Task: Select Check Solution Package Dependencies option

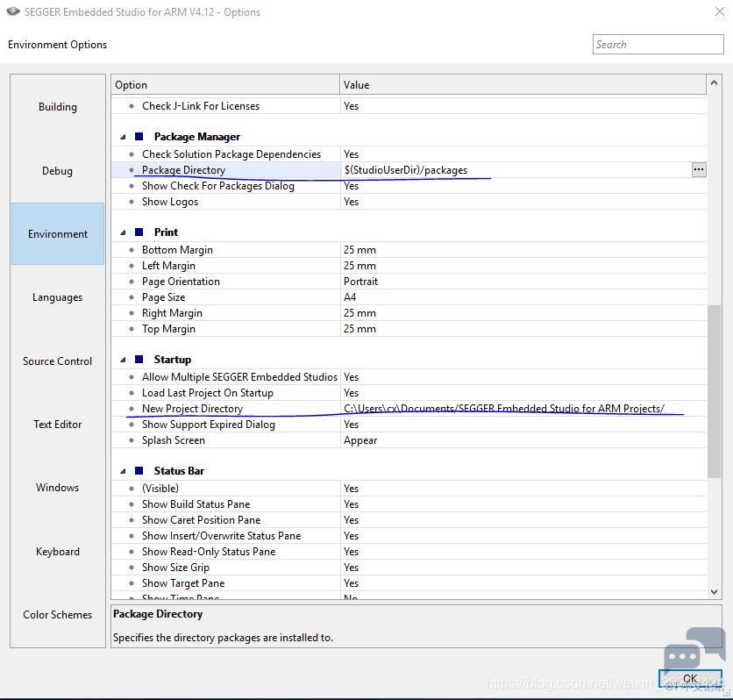Action: pyautogui.click(x=231, y=154)
